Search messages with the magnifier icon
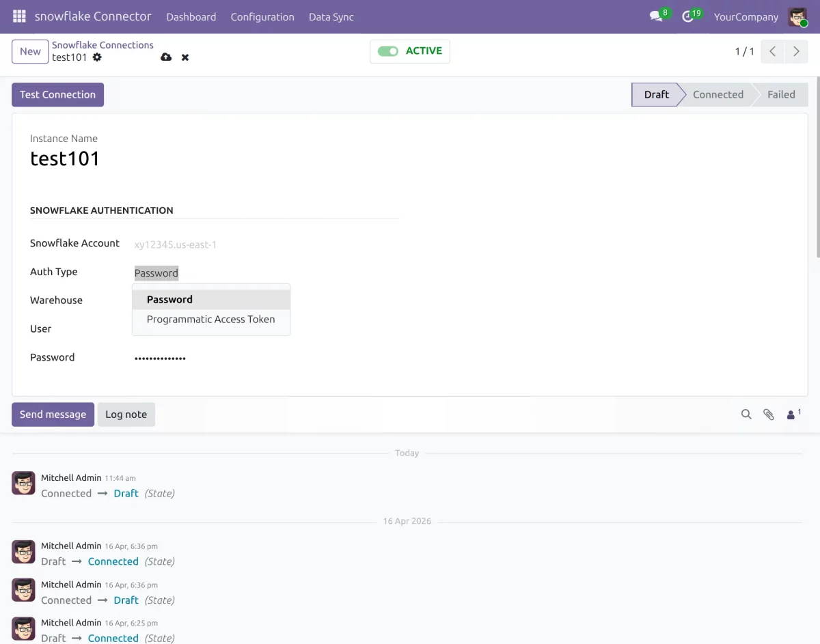 (x=746, y=415)
